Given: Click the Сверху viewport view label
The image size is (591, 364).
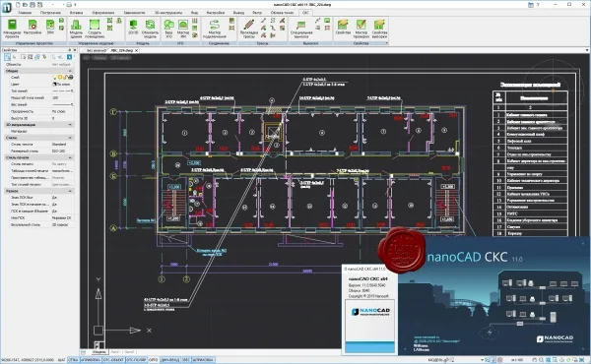Looking at the screenshot, I should click(x=99, y=58).
